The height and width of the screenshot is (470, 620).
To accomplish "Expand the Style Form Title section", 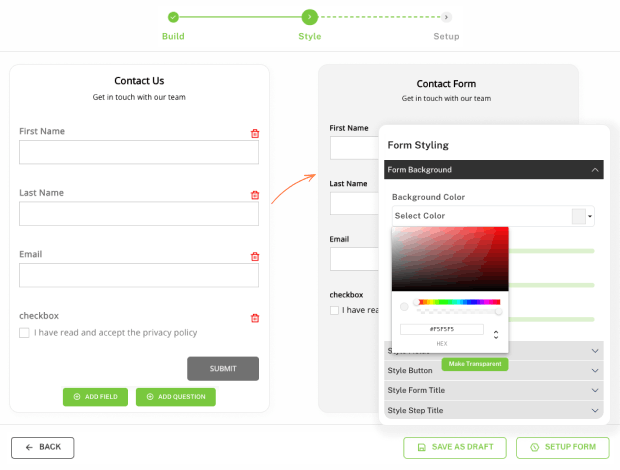I will (x=493, y=390).
